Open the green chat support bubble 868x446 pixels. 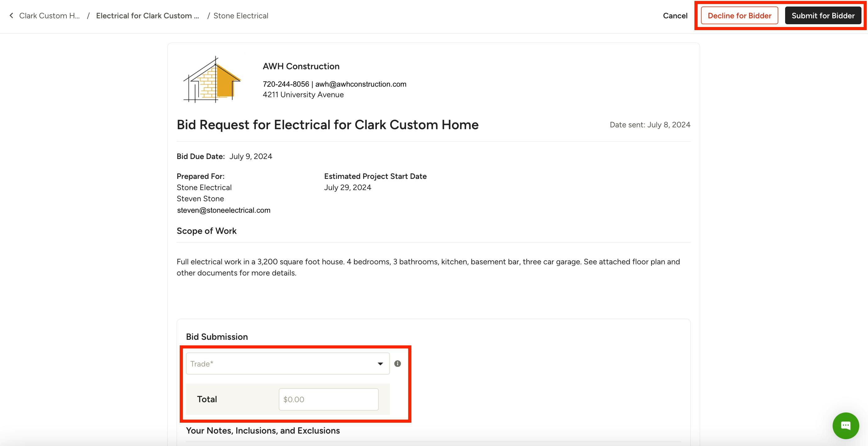click(845, 426)
